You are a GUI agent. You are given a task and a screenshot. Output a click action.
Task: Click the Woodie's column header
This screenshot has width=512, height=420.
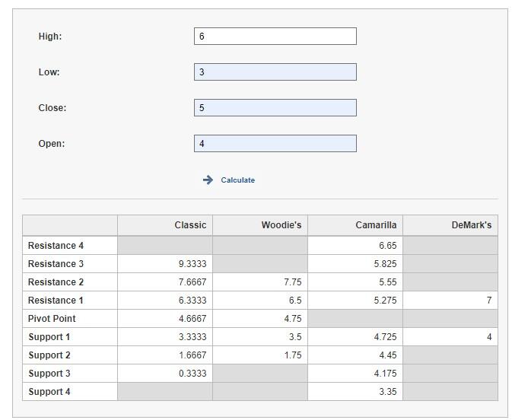[281, 225]
